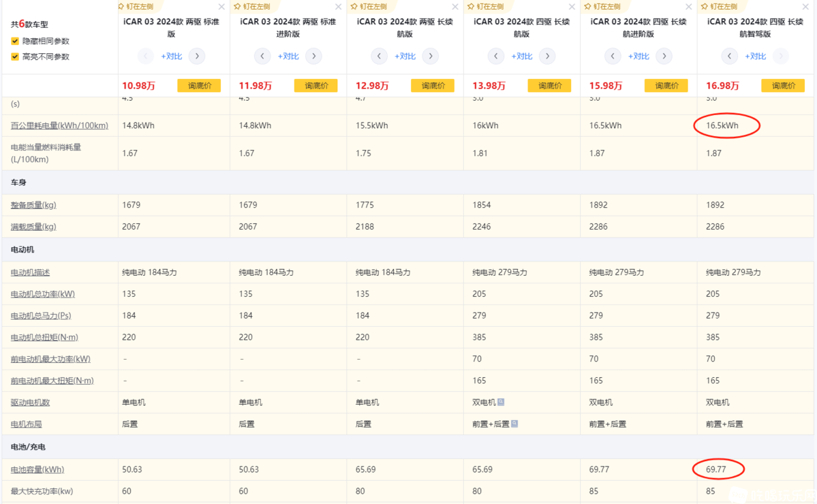The image size is (817, 504).
Task: Click the right arrow under the 12.98万 两驱 长续航版 model
Action: [x=431, y=57]
